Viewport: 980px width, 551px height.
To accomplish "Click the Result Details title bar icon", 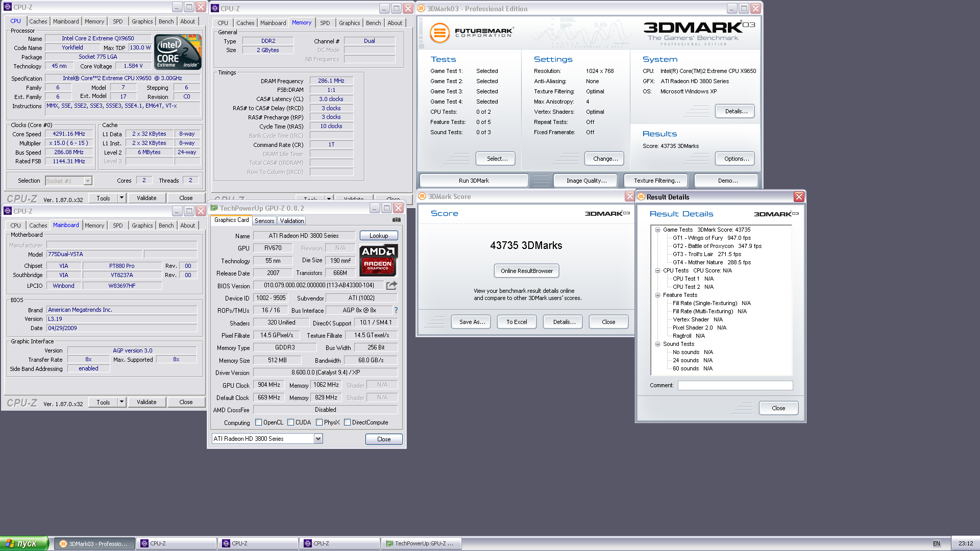I will coord(641,197).
